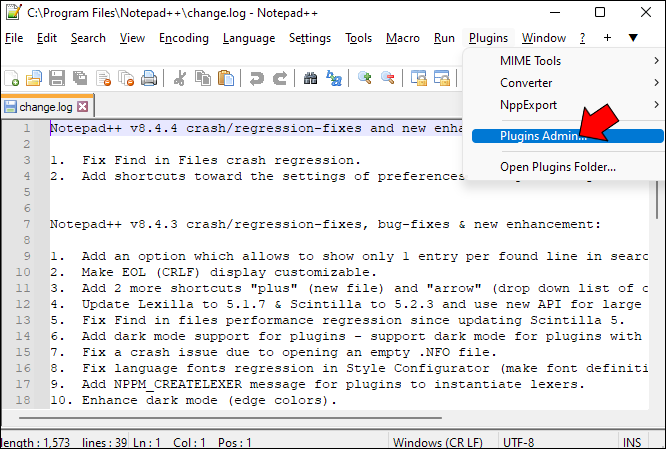Image resolution: width=666 pixels, height=449 pixels.
Task: Click the line "Fix a crash issue due to opening"
Action: click(x=289, y=352)
